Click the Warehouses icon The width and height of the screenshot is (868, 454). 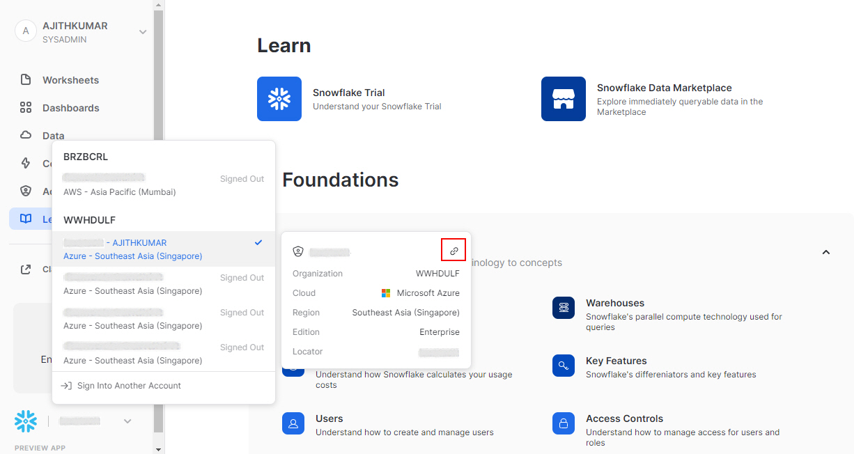click(x=564, y=308)
